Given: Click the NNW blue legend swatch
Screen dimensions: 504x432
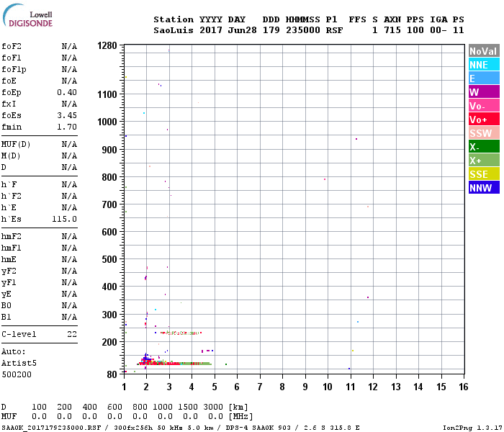Looking at the screenshot, I should pos(484,187).
